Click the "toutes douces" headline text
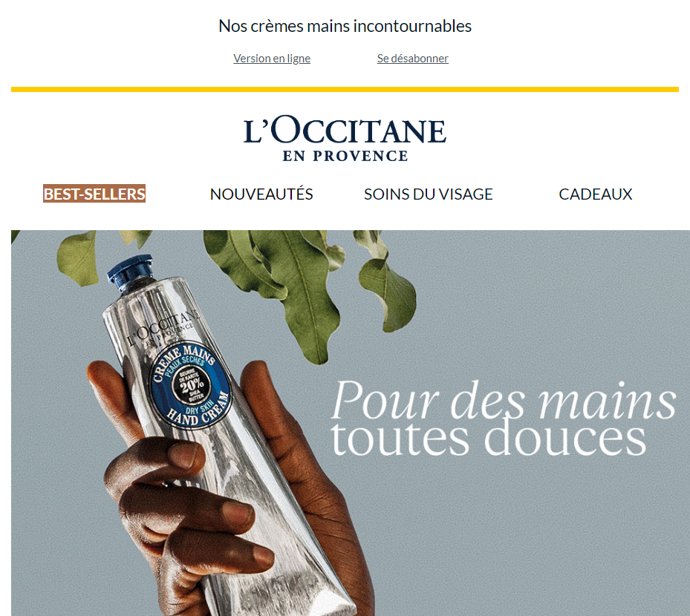The height and width of the screenshot is (616, 690). tap(489, 437)
